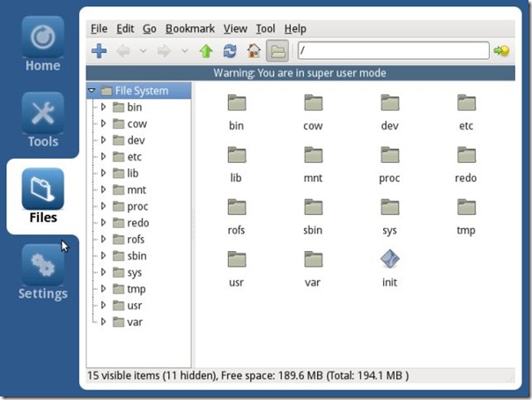
Task: Click the blue plus New Tab icon
Action: (99, 51)
